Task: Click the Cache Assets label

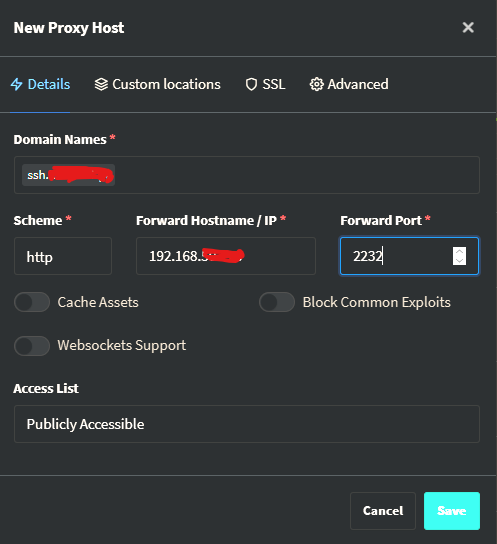Action: 98,302
